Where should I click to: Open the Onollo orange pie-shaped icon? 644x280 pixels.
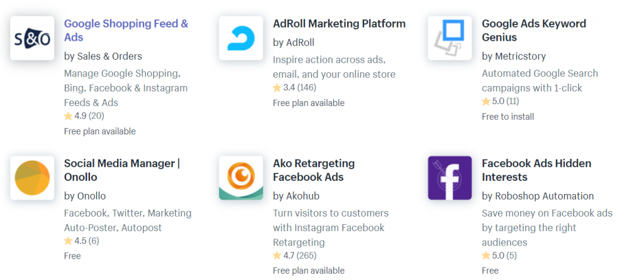point(32,178)
